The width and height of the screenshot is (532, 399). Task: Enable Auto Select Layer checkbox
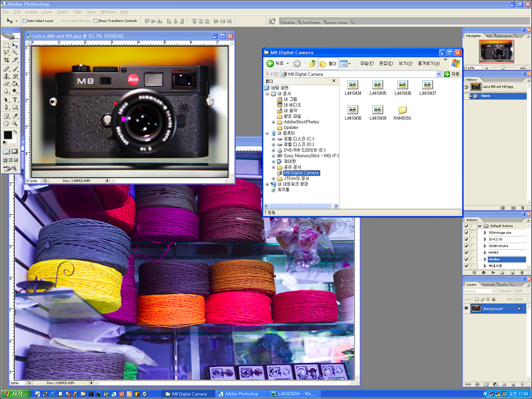pos(24,21)
